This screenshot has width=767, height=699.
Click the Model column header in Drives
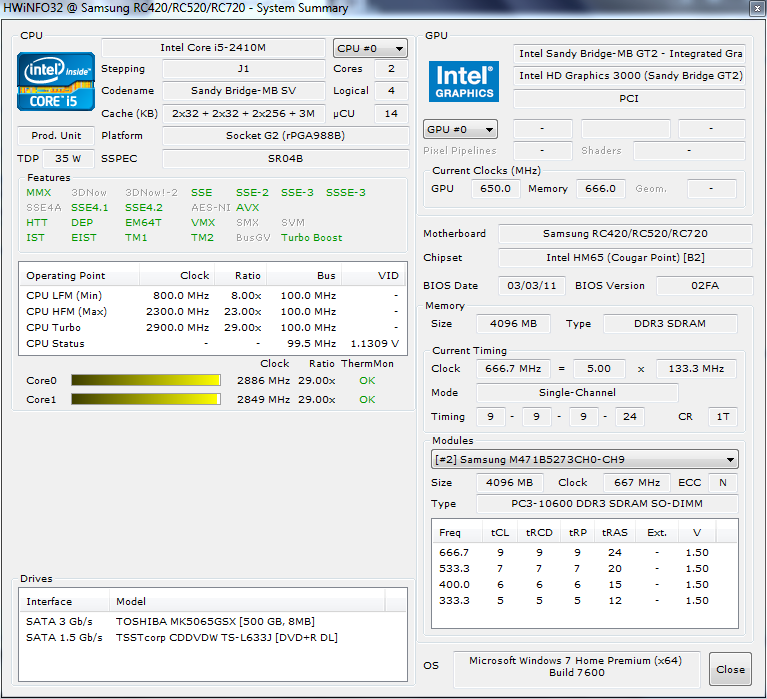pyautogui.click(x=248, y=601)
